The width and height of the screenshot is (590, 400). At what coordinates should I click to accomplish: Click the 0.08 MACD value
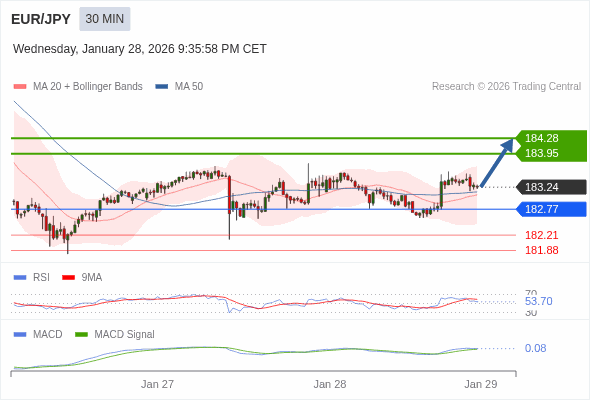[x=535, y=348]
